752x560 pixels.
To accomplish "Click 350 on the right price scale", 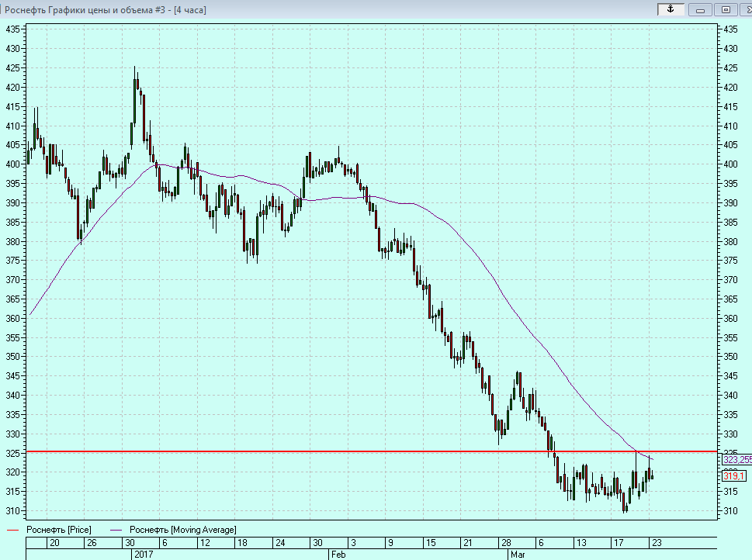I will pos(730,356).
